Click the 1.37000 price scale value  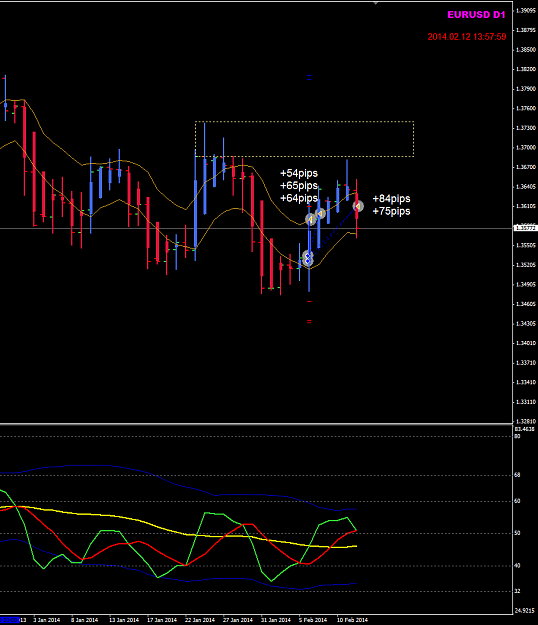(525, 147)
